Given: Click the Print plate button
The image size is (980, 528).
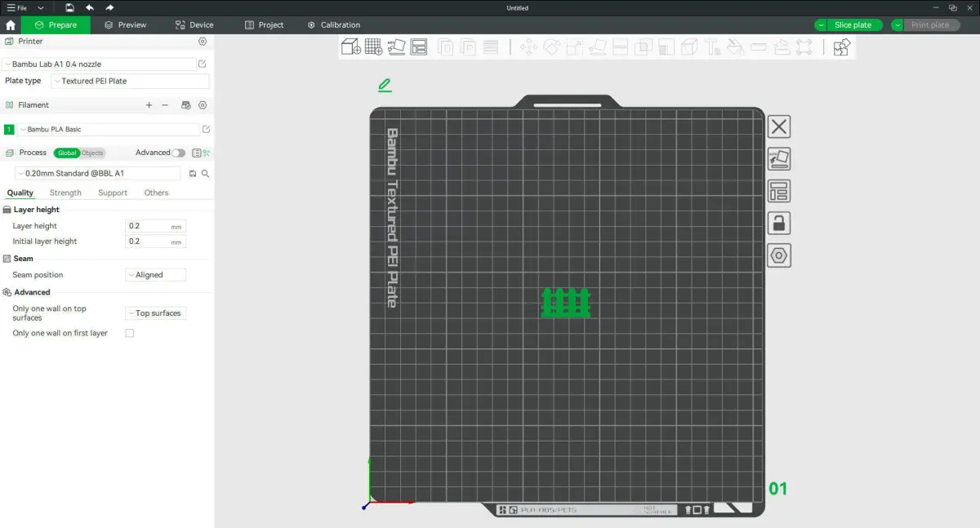Looking at the screenshot, I should coord(932,25).
